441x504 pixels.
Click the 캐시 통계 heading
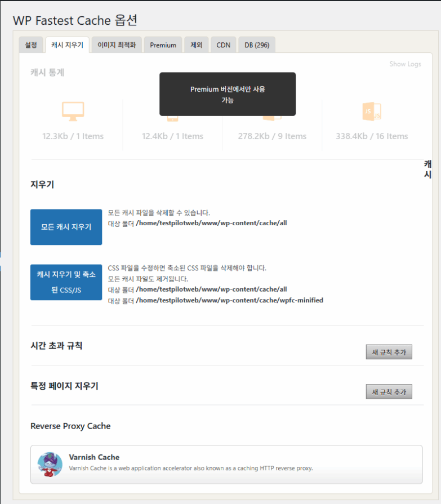tap(47, 72)
